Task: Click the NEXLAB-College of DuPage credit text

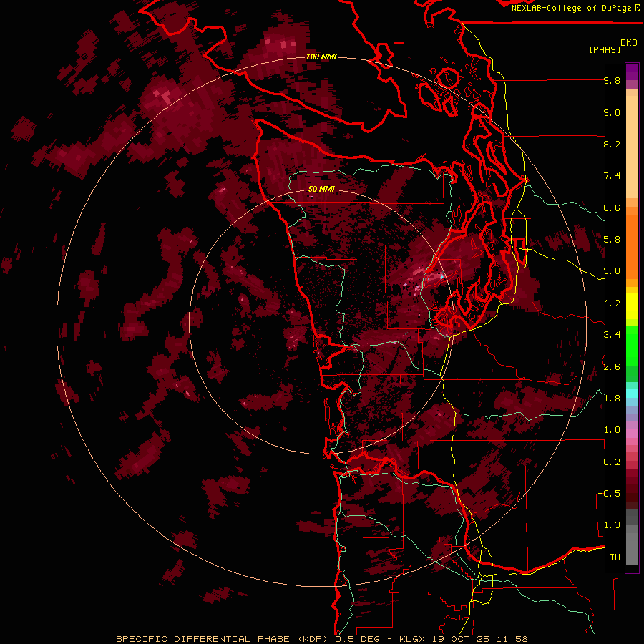Action: (x=571, y=8)
